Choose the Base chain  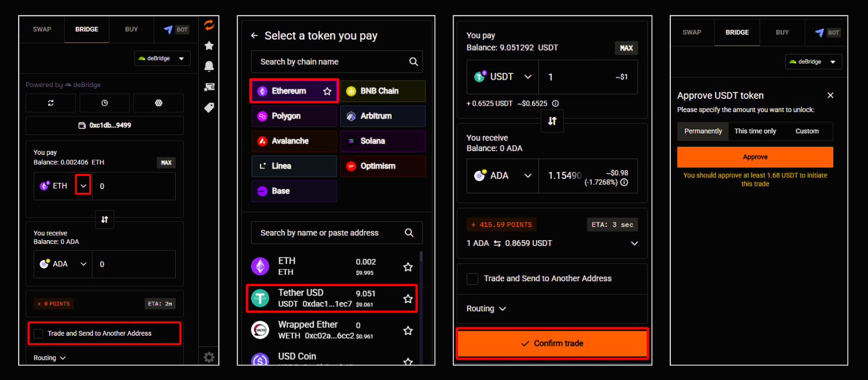click(294, 192)
